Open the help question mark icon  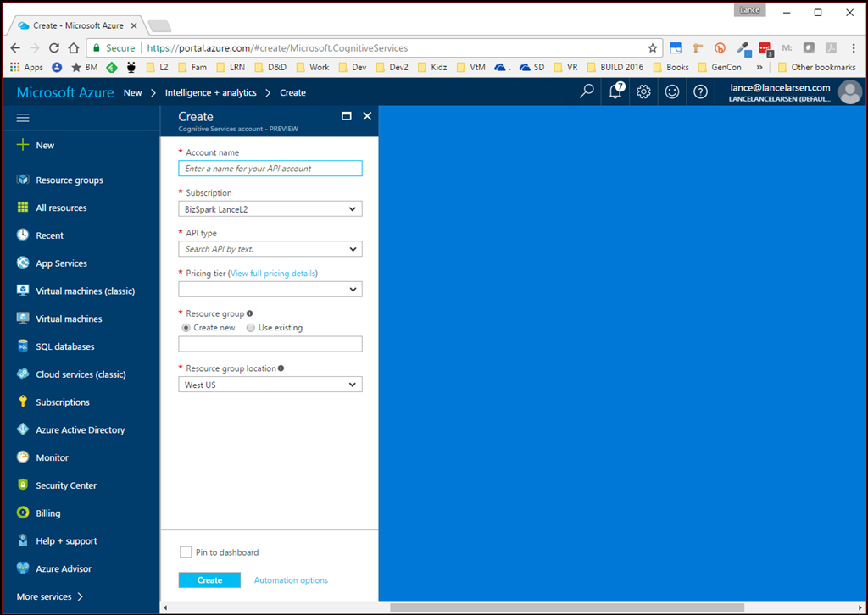700,91
